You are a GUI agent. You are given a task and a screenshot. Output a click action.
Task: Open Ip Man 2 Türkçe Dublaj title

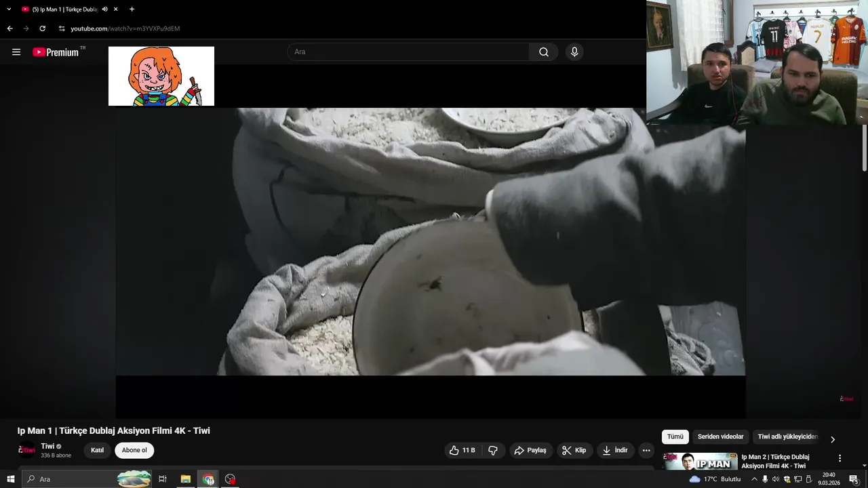(x=775, y=462)
